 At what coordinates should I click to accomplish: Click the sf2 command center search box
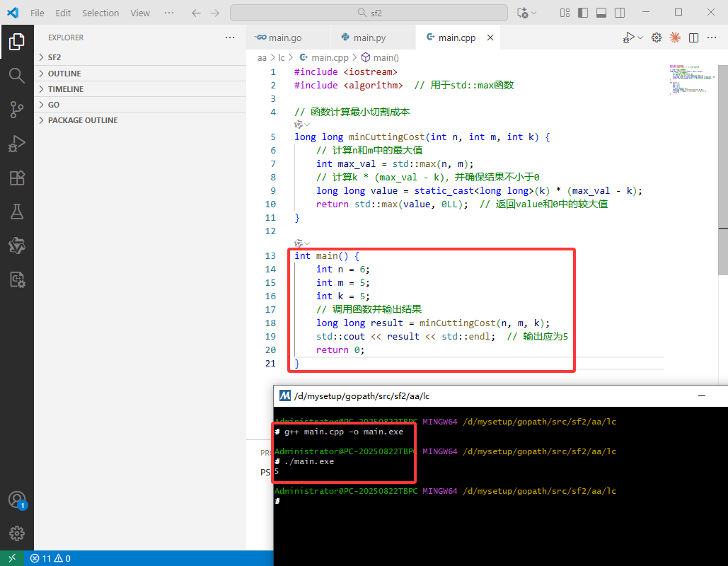tap(369, 13)
